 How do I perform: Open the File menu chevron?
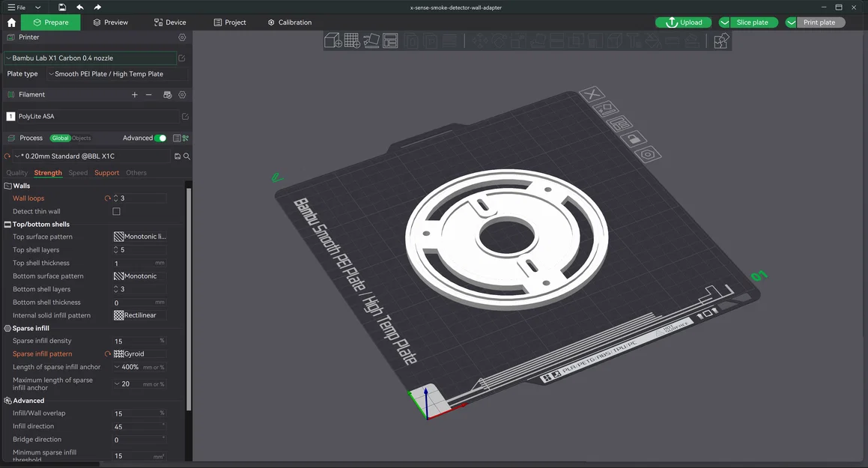click(37, 7)
